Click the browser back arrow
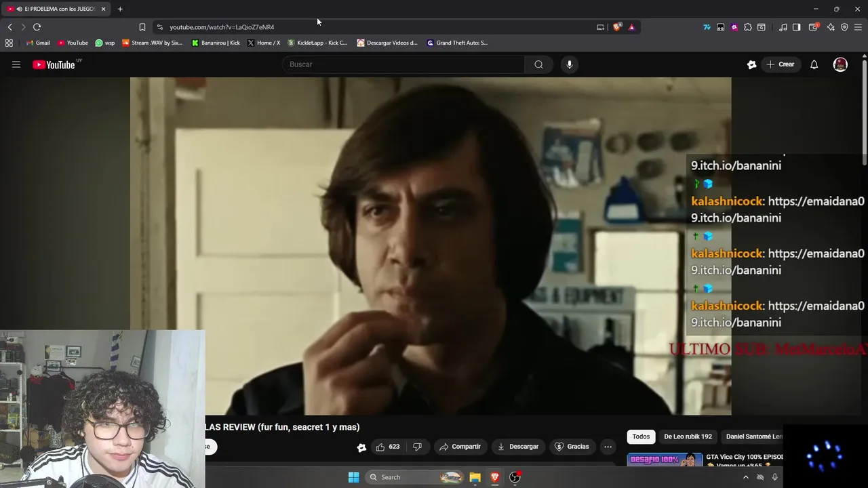Image resolution: width=868 pixels, height=488 pixels. (9, 27)
